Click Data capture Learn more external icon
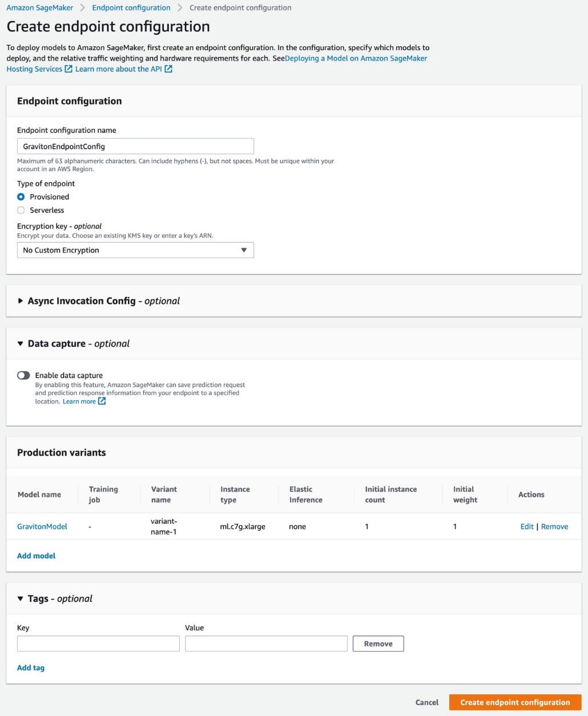This screenshot has width=588, height=716. 102,401
